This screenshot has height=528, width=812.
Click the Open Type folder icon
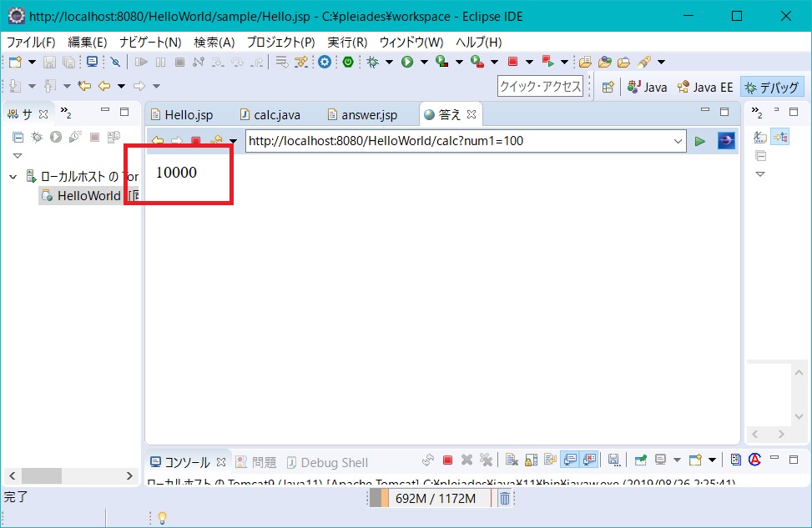pos(585,62)
